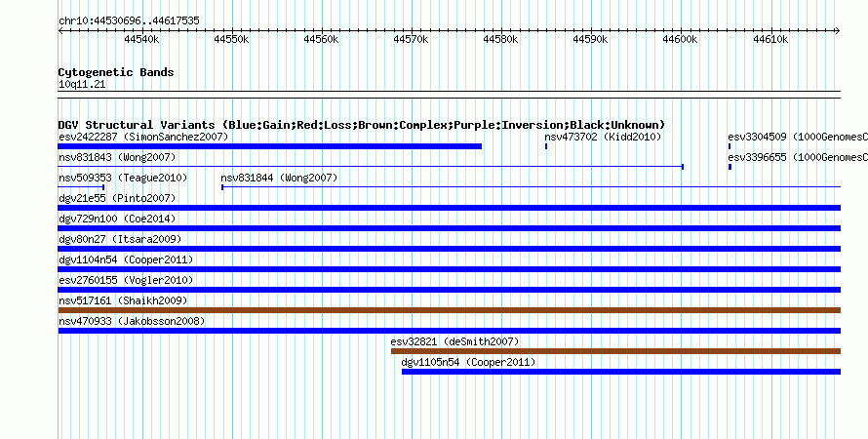Click the 44550k ruler label
Image resolution: width=868 pixels, height=439 pixels.
[x=231, y=39]
